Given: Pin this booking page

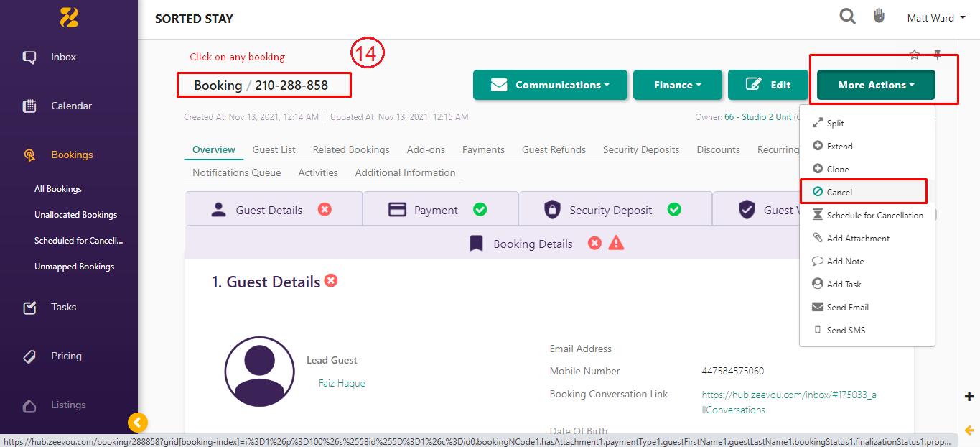Looking at the screenshot, I should point(937,55).
